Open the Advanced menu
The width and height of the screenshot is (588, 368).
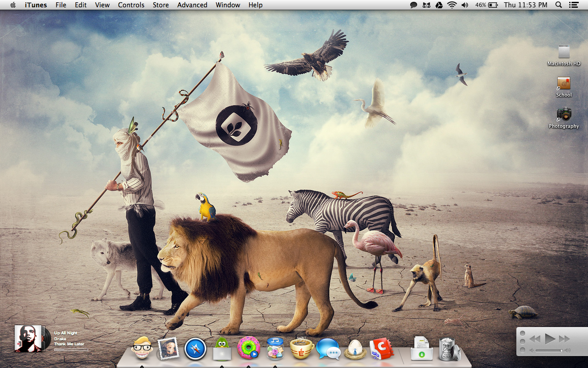(x=192, y=5)
